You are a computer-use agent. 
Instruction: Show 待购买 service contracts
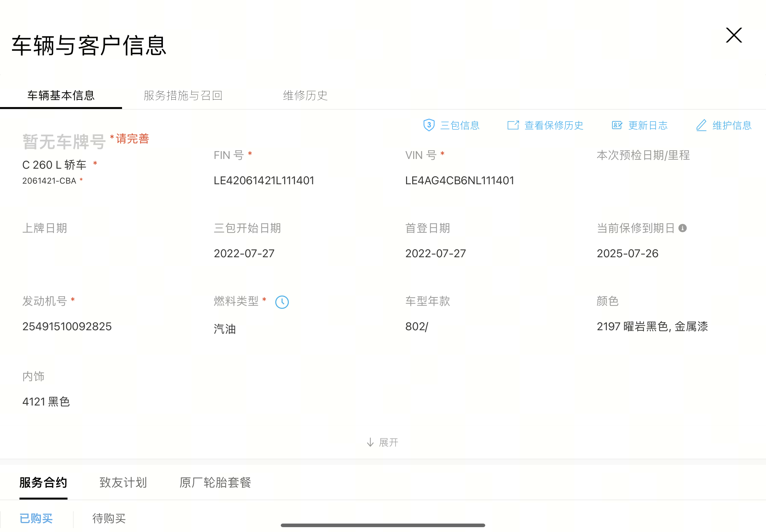tap(109, 518)
